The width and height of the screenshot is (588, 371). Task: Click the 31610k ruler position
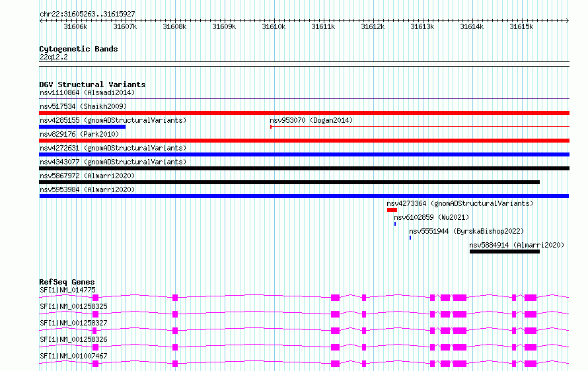coord(274,26)
